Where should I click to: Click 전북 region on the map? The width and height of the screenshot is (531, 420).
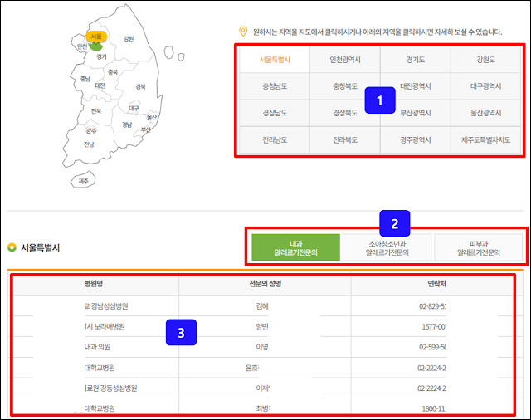click(96, 110)
